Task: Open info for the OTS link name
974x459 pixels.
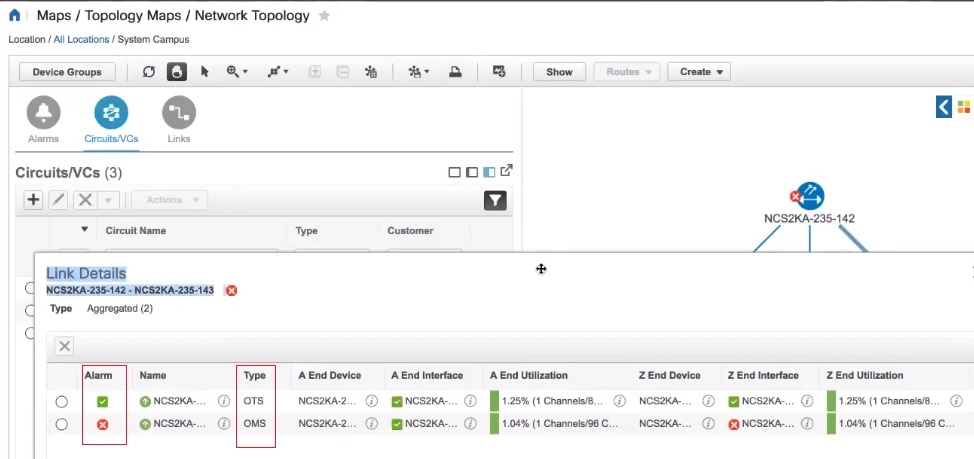Action: 224,401
